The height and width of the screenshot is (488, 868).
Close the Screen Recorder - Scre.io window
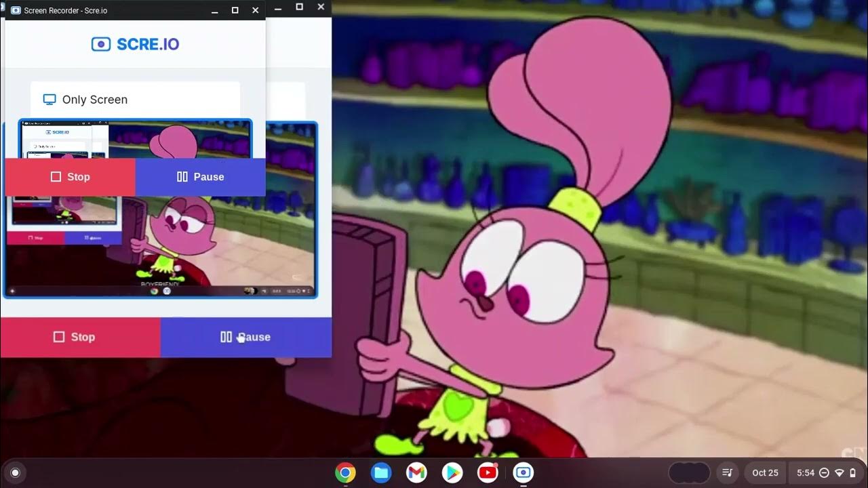255,10
